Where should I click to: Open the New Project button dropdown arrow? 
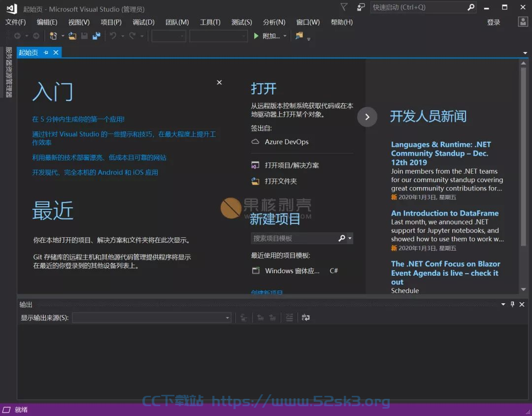point(63,35)
